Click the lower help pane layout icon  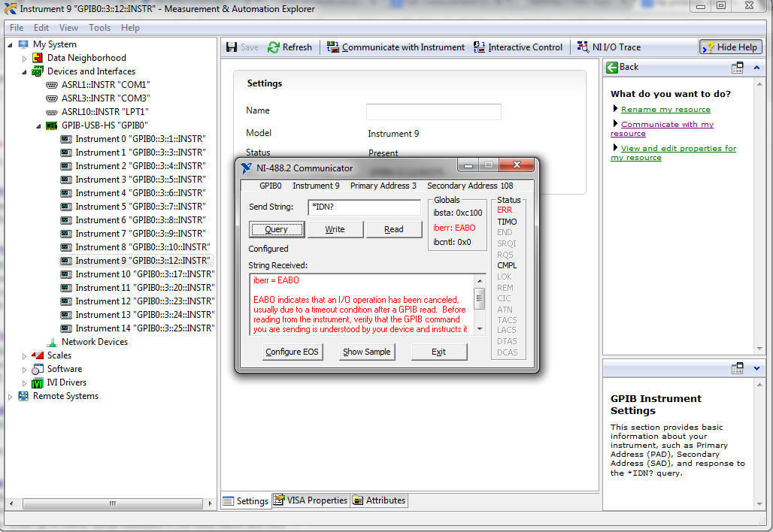pyautogui.click(x=738, y=368)
